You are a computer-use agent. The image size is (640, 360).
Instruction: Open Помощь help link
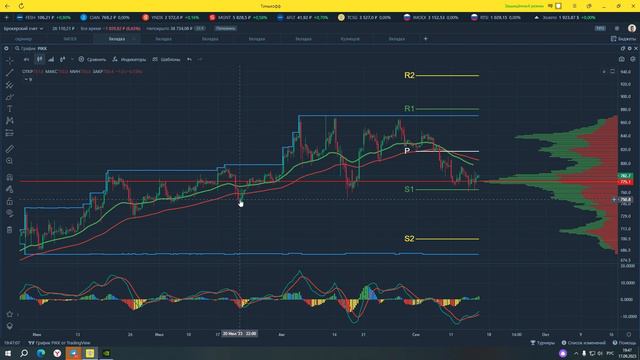point(624,343)
